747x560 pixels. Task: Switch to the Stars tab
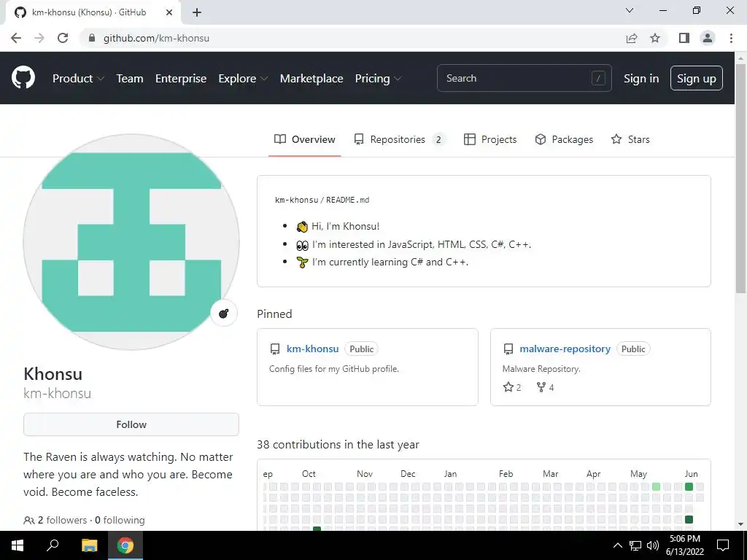630,139
